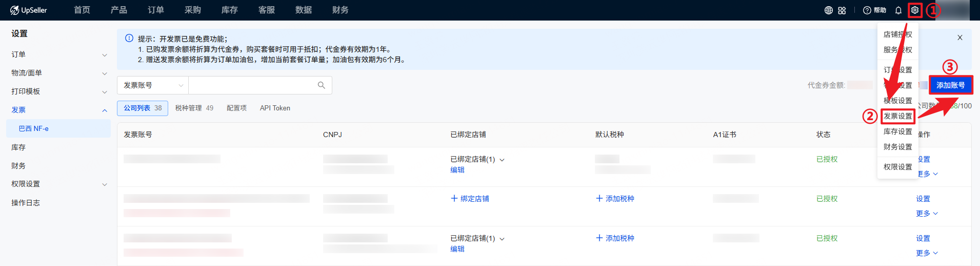The image size is (980, 266).
Task: Click into the invoice account search field
Action: tap(251, 85)
